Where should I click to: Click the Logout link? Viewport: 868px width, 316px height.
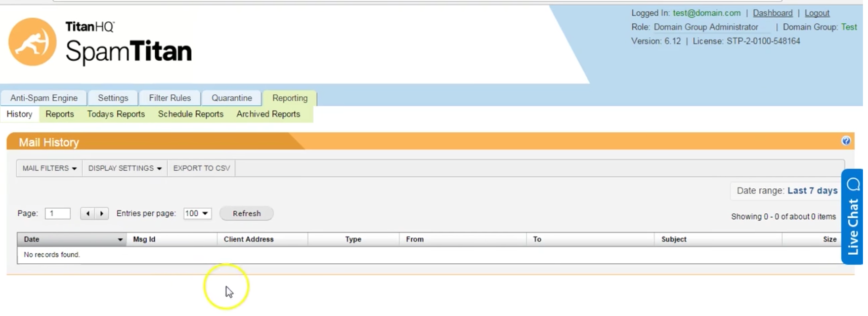coord(817,13)
